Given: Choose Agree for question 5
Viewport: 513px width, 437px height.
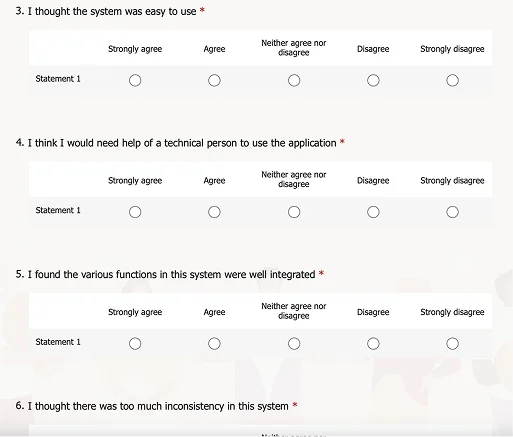Looking at the screenshot, I should 214,344.
